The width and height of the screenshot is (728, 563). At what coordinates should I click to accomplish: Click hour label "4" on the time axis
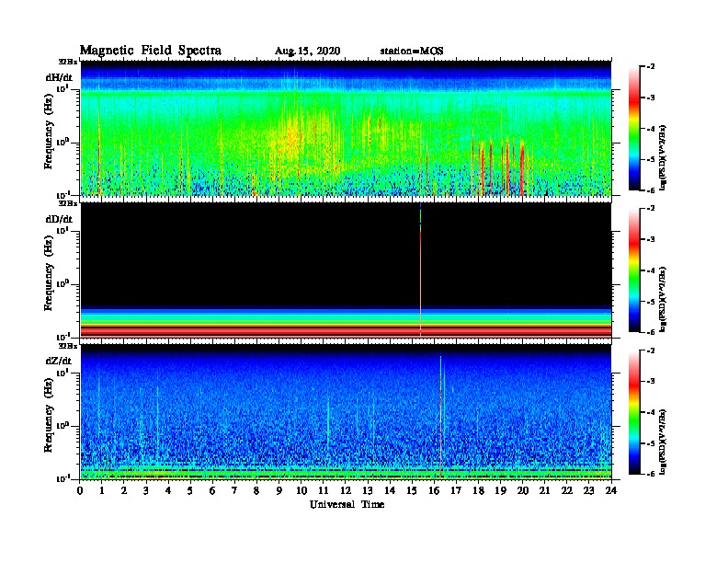tap(168, 490)
